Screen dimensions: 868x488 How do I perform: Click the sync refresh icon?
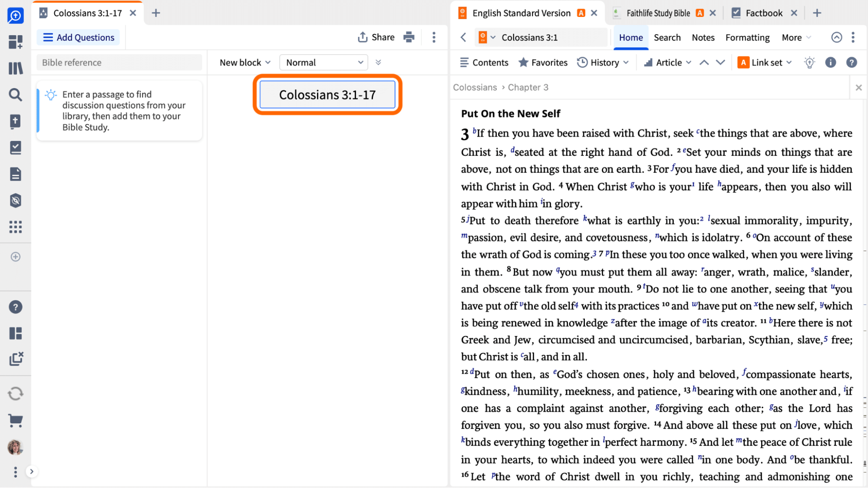[x=16, y=393]
